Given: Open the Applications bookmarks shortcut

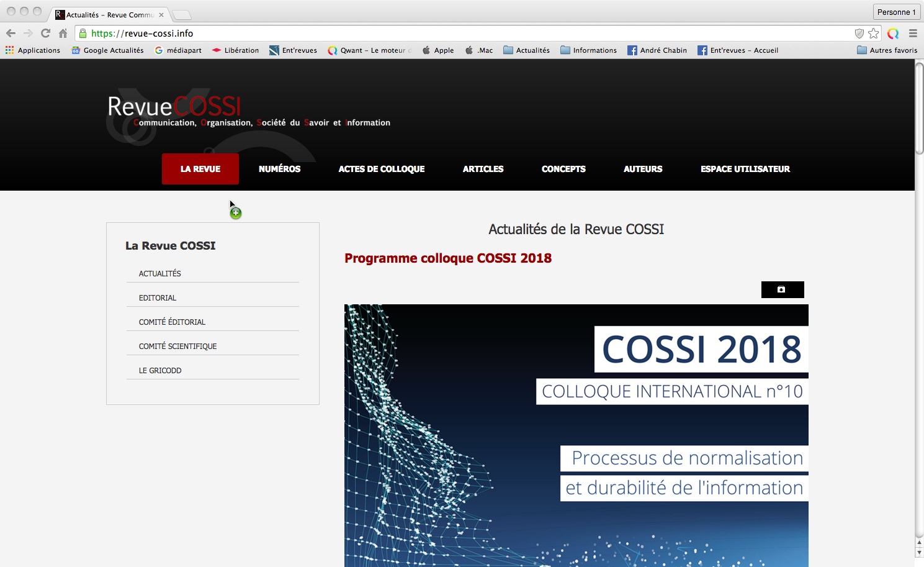Looking at the screenshot, I should pyautogui.click(x=33, y=50).
